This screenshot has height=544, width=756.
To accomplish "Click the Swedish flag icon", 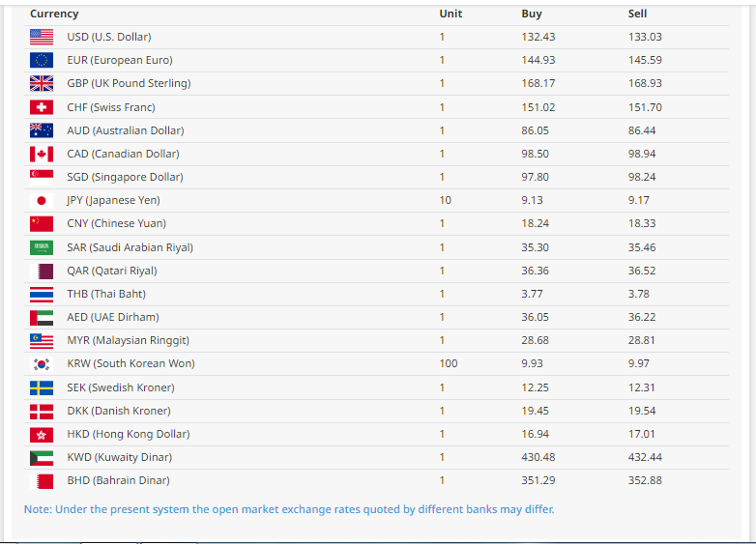I will [42, 387].
